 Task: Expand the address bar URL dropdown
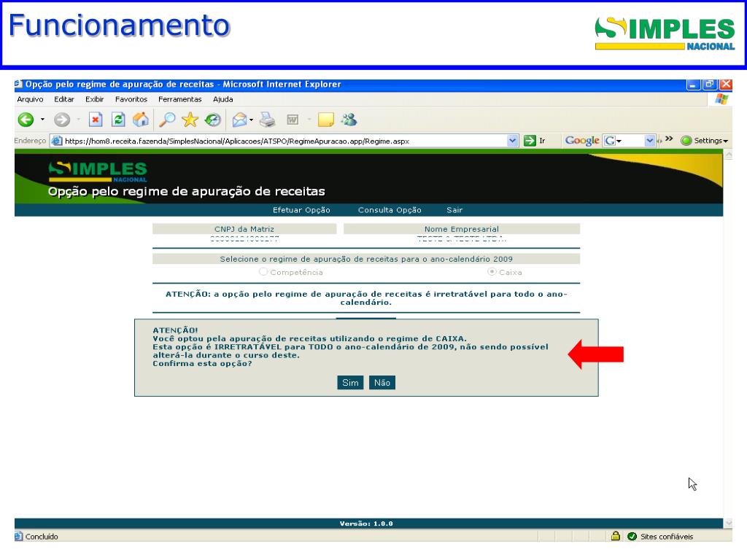point(512,141)
